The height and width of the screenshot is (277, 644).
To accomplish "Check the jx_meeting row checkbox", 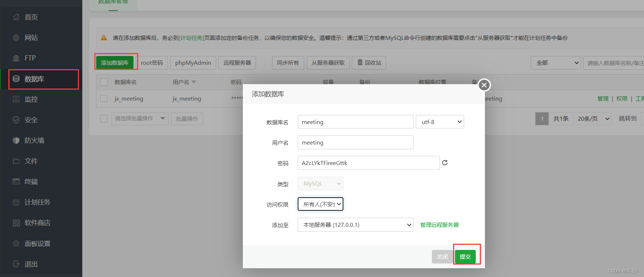I will tap(104, 98).
